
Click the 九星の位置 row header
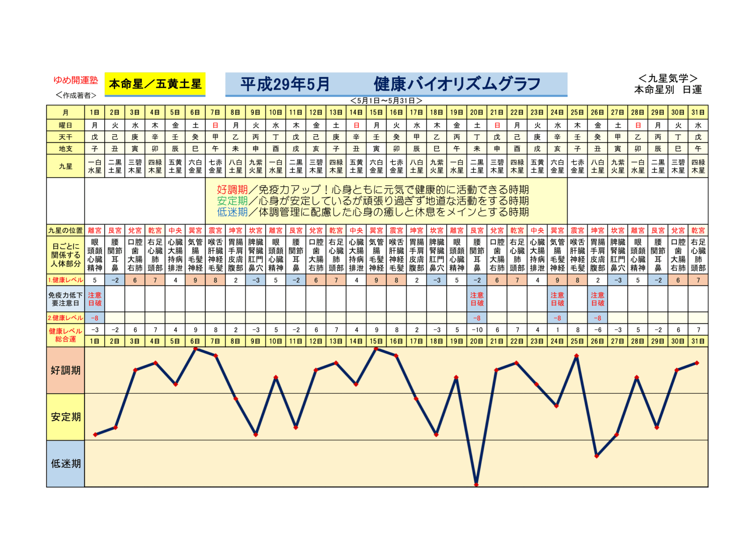coord(66,230)
